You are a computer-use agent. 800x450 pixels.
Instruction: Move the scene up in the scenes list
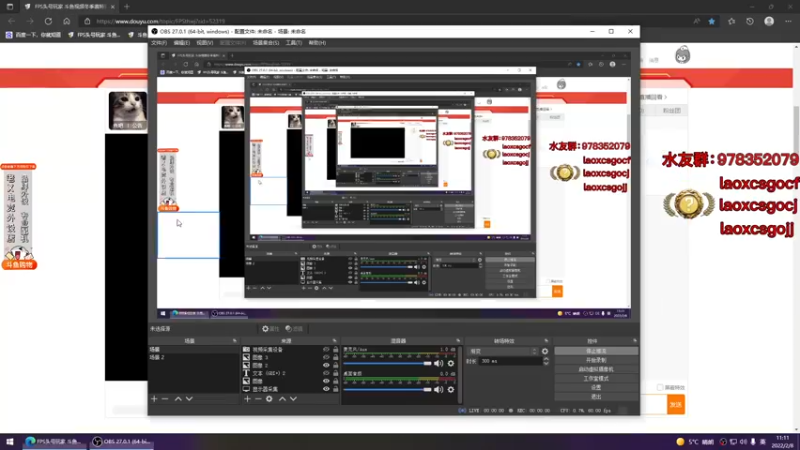pos(178,398)
